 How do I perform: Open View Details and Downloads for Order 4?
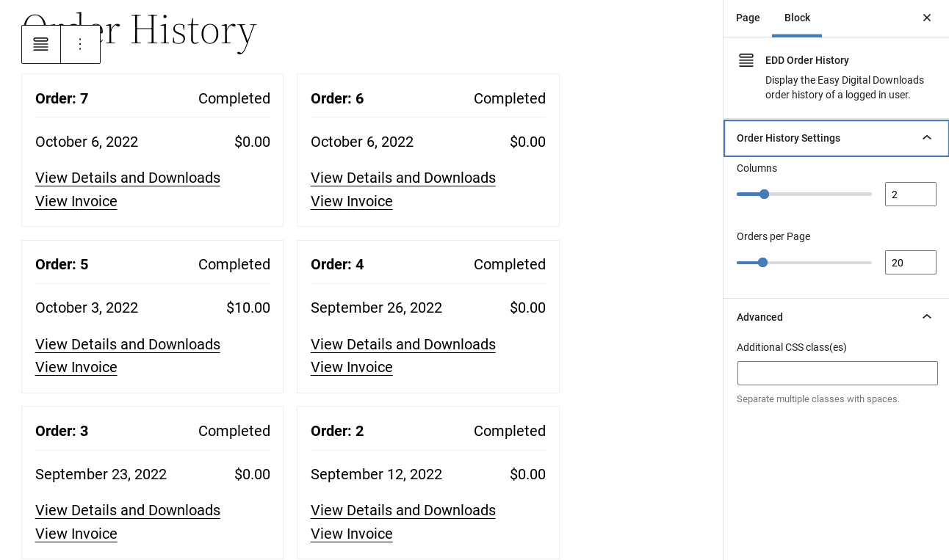(x=403, y=345)
